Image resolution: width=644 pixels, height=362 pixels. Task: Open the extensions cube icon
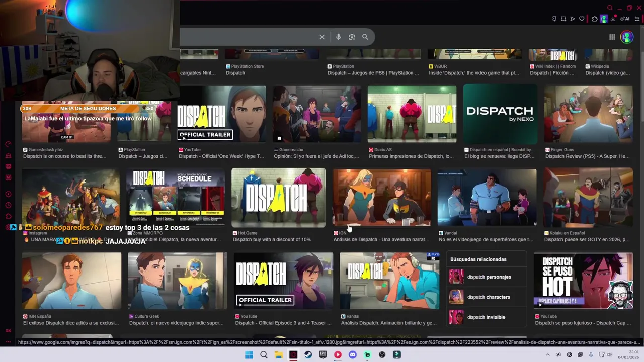click(595, 19)
